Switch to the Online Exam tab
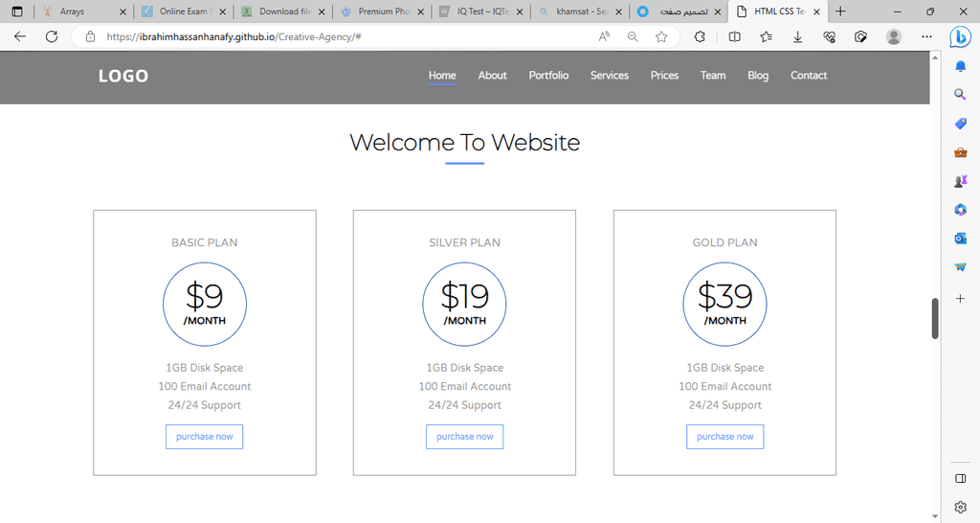This screenshot has width=980, height=523. (184, 11)
